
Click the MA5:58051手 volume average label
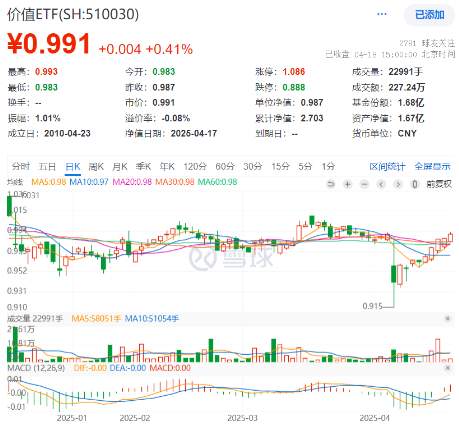[x=96, y=319]
